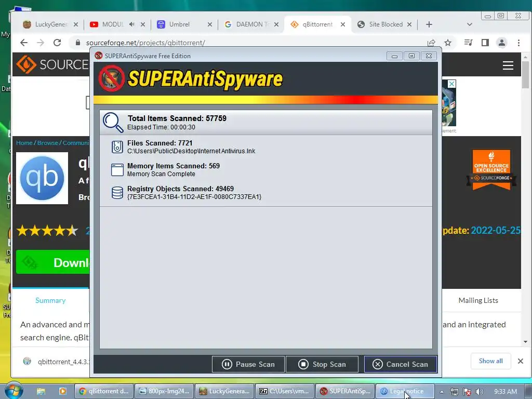Close the advertisement with the X
This screenshot has width=532, height=399.
451,84
